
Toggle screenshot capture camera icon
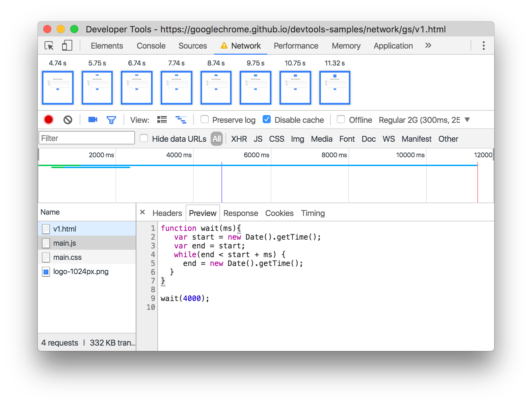point(92,120)
